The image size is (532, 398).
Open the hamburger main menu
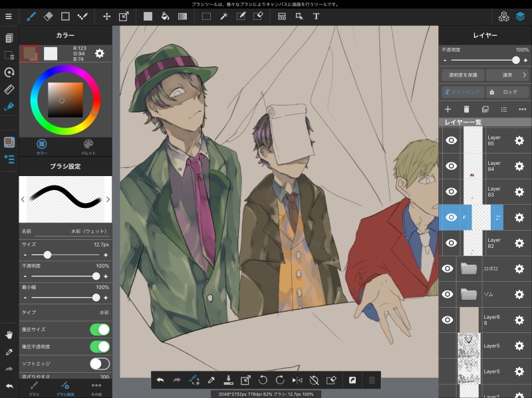coord(8,16)
